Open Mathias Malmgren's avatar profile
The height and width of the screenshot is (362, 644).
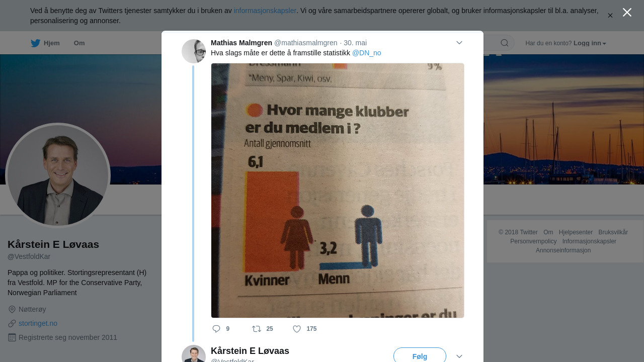click(x=194, y=51)
